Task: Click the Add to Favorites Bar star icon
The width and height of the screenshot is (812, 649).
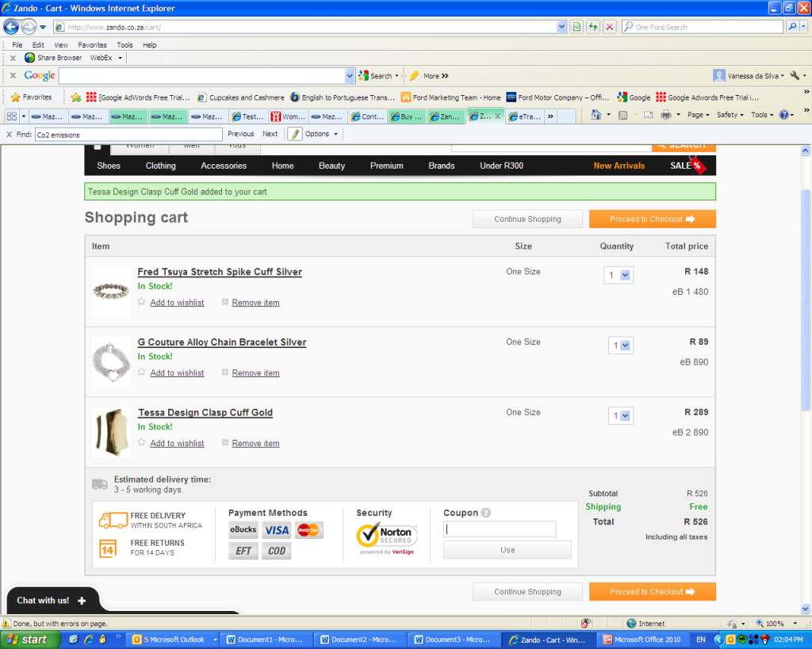Action: [76, 97]
